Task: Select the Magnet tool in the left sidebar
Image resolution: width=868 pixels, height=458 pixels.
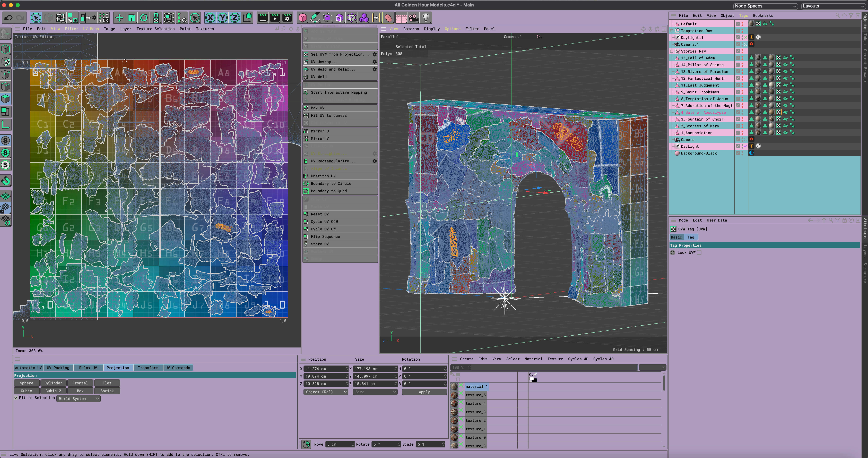Action: coord(5,181)
